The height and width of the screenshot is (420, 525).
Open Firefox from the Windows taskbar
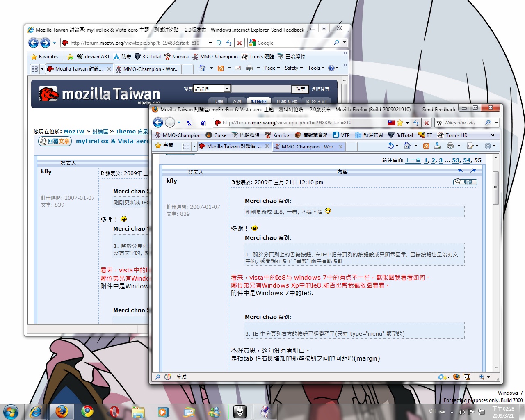tap(62, 411)
